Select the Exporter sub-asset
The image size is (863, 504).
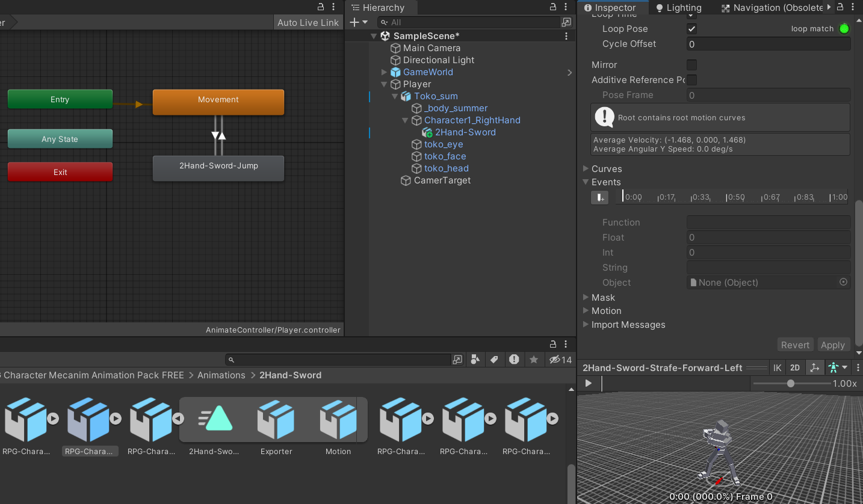tap(276, 426)
